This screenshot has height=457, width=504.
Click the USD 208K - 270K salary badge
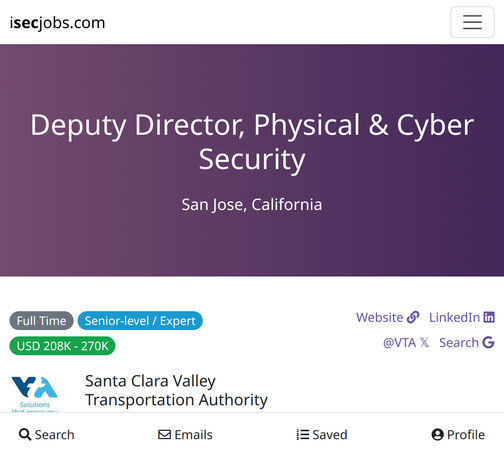tap(62, 346)
